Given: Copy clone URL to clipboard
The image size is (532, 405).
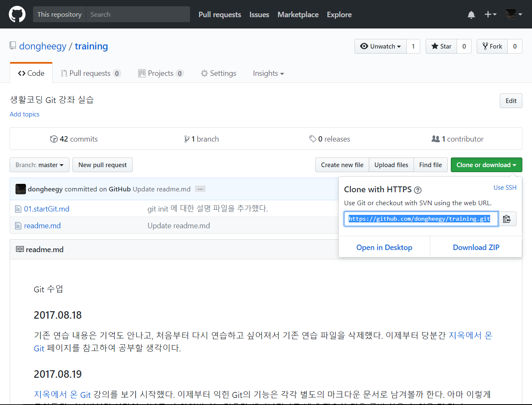Looking at the screenshot, I should coord(507,219).
